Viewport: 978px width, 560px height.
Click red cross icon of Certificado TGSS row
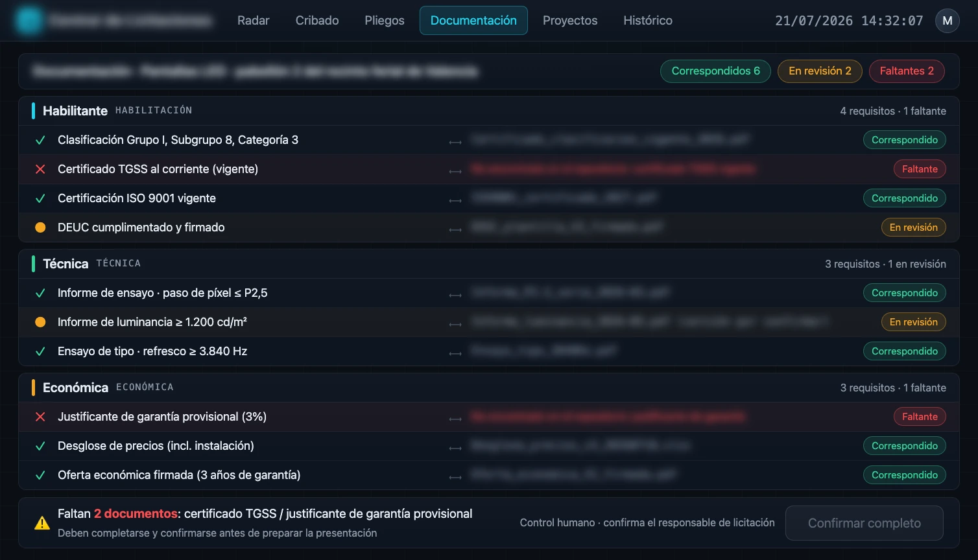(40, 169)
